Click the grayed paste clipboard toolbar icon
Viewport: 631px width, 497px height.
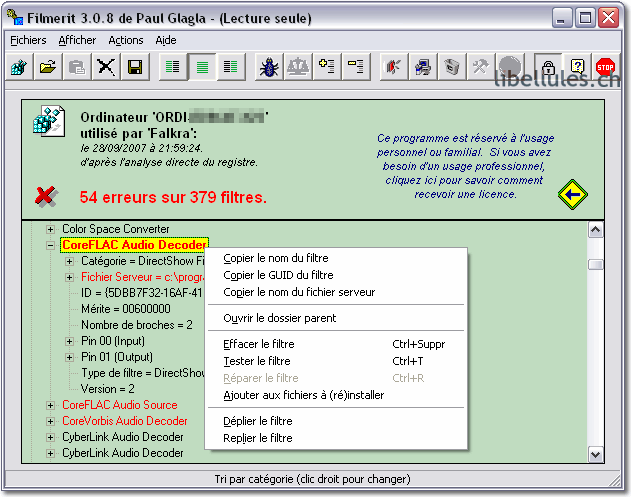[x=77, y=67]
